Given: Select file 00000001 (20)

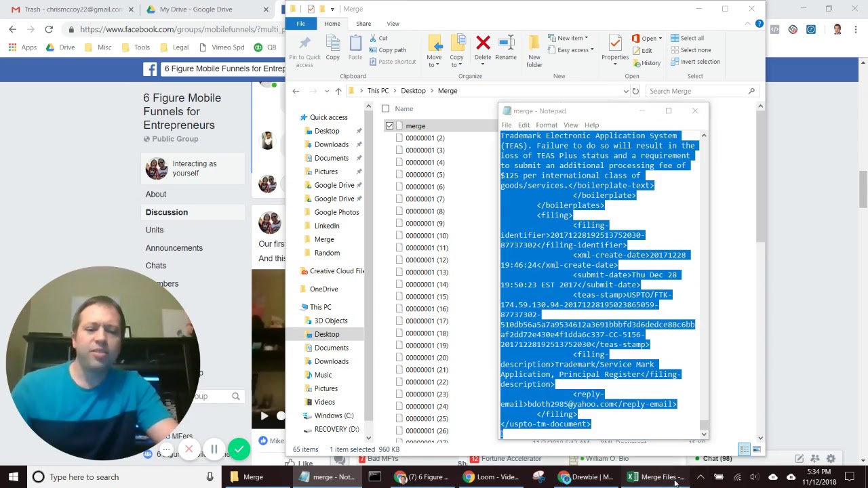Looking at the screenshot, I should (x=427, y=357).
